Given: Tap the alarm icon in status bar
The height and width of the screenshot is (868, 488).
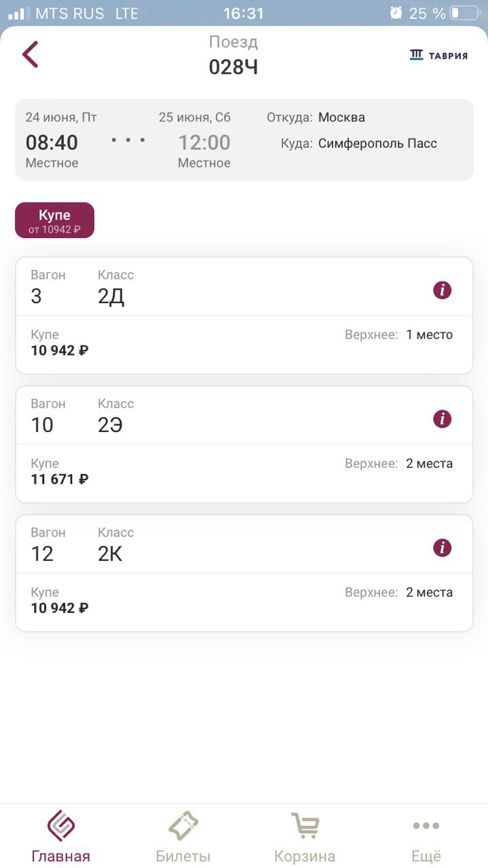Looking at the screenshot, I should (x=396, y=13).
